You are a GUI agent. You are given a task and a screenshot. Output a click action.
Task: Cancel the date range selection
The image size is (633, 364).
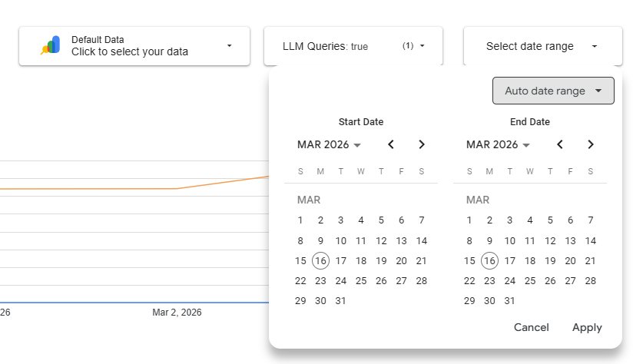tap(531, 327)
